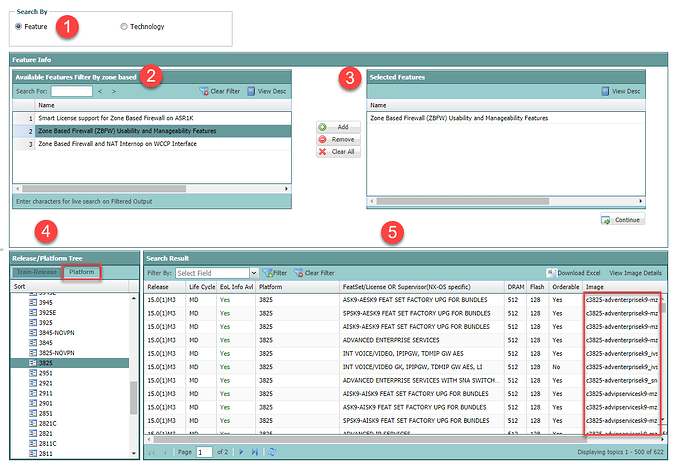Viewport: 690px width, 466px height.
Task: Go to the last results page
Action: click(x=254, y=452)
